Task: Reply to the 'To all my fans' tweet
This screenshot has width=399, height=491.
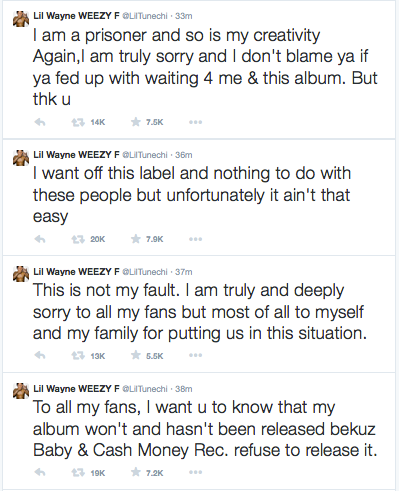Action: pyautogui.click(x=40, y=472)
